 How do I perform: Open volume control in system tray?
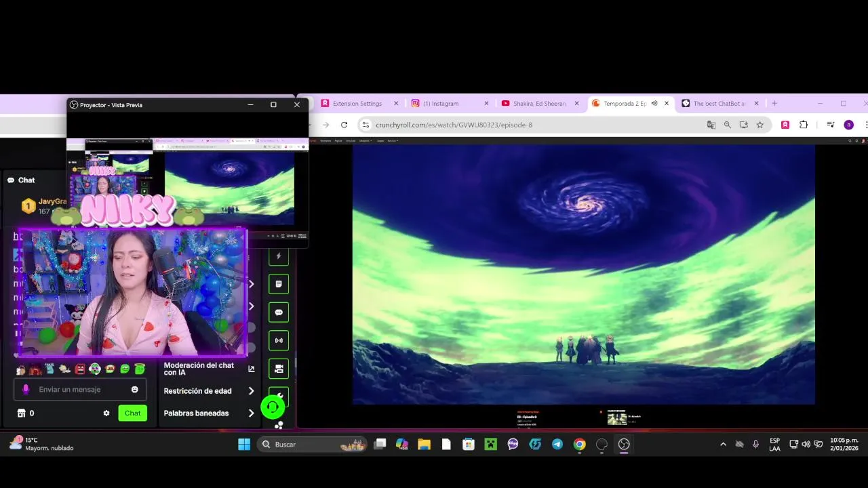point(806,444)
